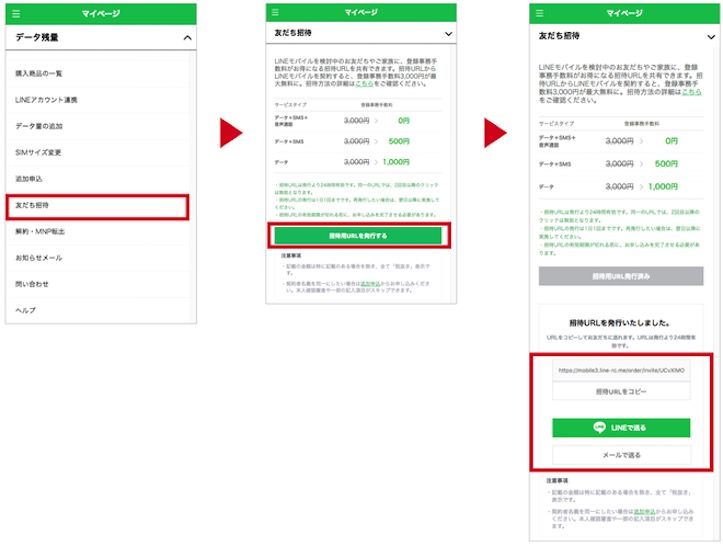Open LINEアカウント連携 from the menu
Viewport: 723px width, 546px height.
coord(46,101)
